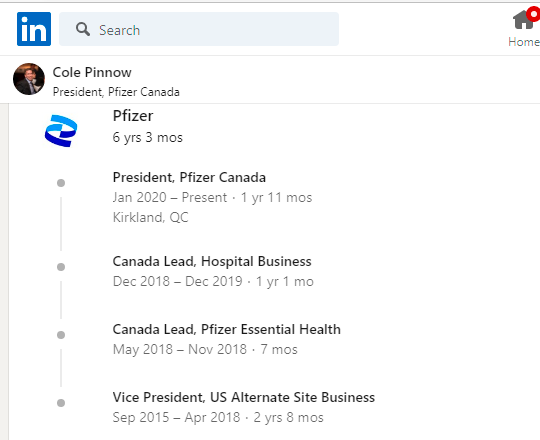Click the timeline dot beside President role
Screen dimensions: 540x440
point(61,183)
